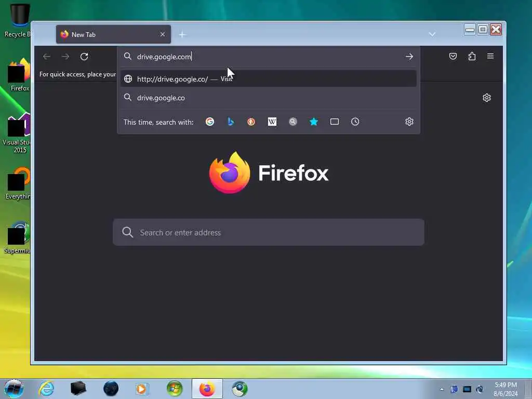
Task: Search History with the clock icon
Action: [355, 122]
